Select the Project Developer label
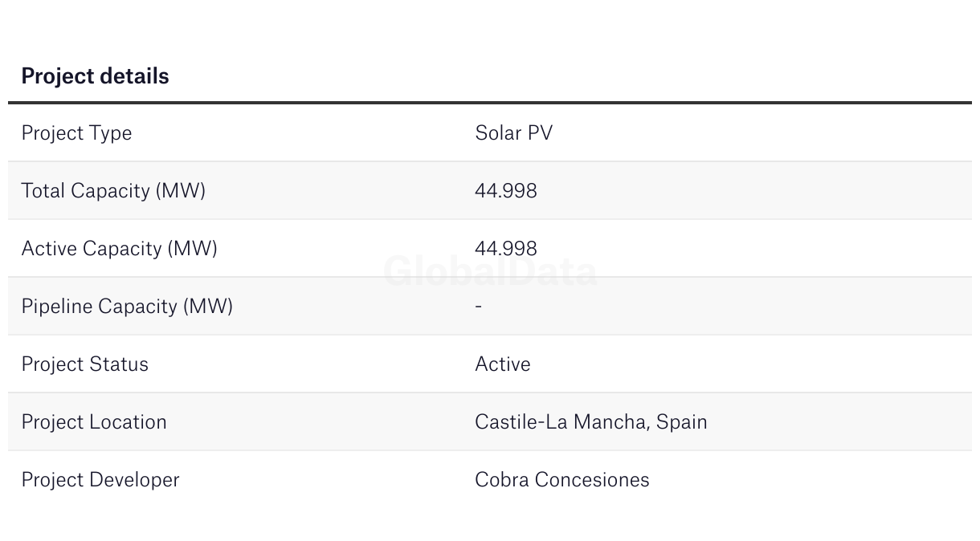 100,480
